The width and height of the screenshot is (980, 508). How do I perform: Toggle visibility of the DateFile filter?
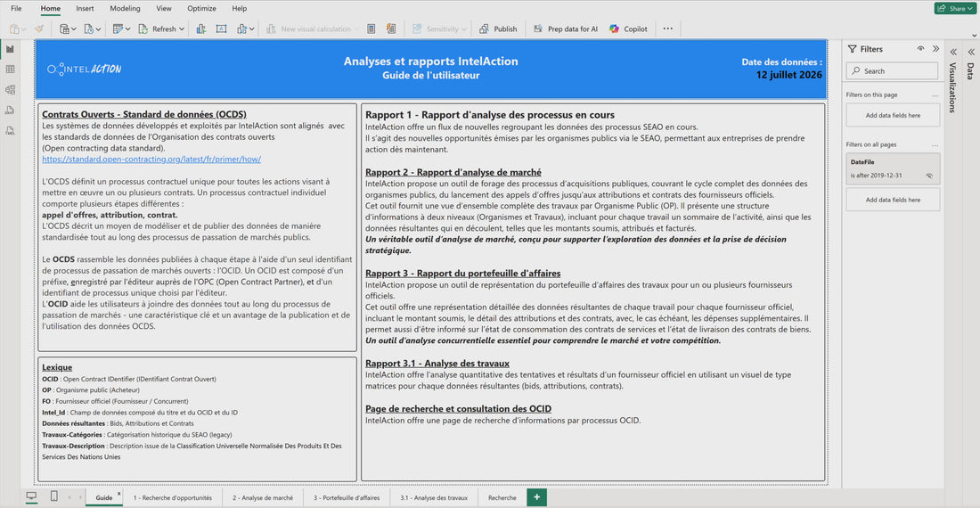pyautogui.click(x=929, y=176)
